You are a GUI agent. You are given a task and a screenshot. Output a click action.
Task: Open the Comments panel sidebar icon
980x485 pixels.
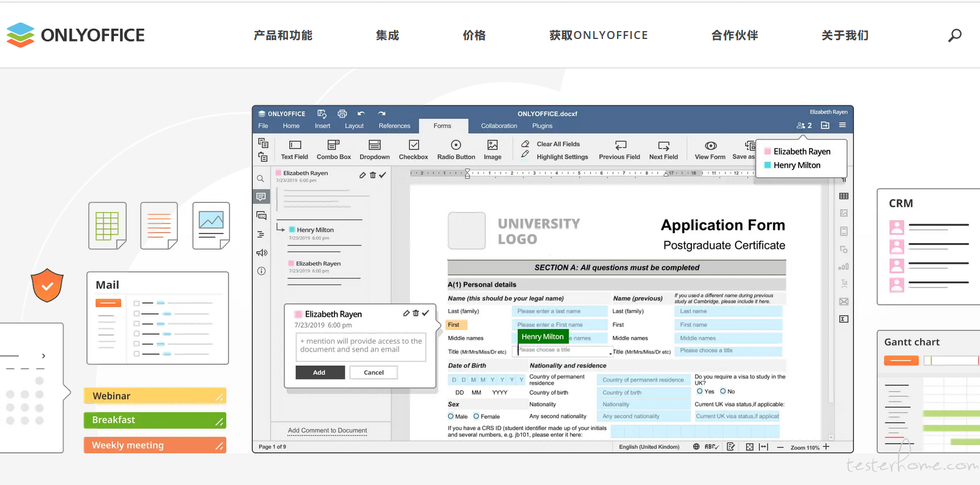pos(261,197)
